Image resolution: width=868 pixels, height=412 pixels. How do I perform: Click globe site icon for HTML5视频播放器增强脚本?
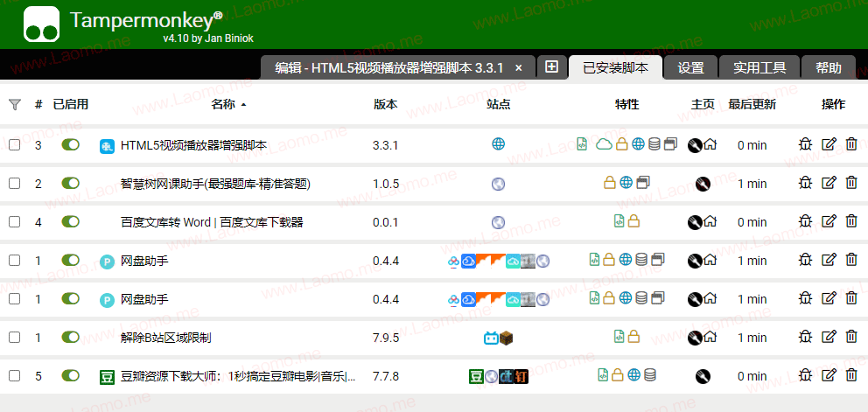coord(498,144)
